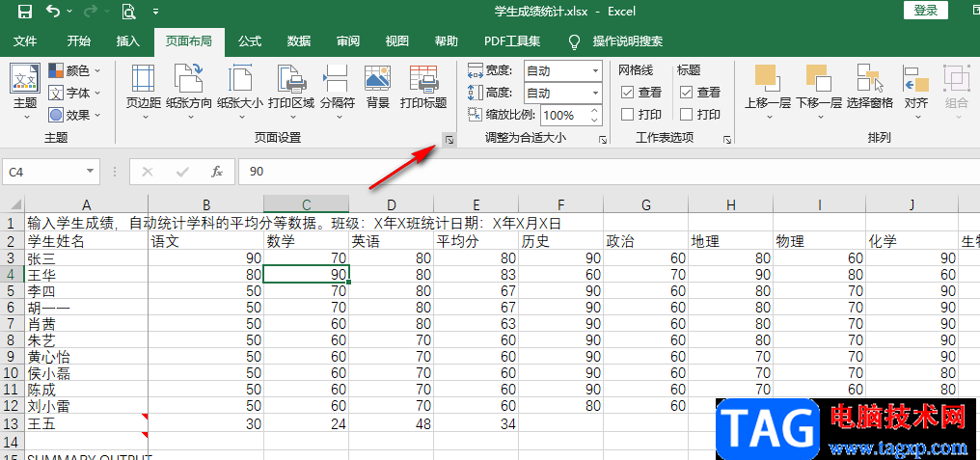
Task: Select cell containing 黄心怡
Action: tap(86, 357)
